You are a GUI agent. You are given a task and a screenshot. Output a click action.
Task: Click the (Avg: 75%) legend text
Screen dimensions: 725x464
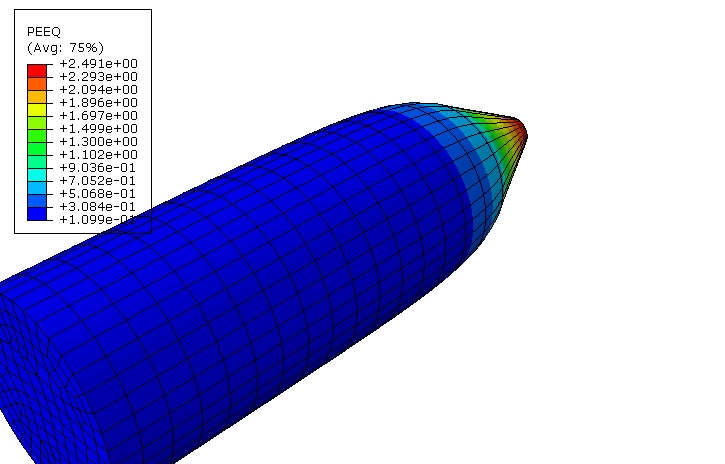(x=65, y=47)
